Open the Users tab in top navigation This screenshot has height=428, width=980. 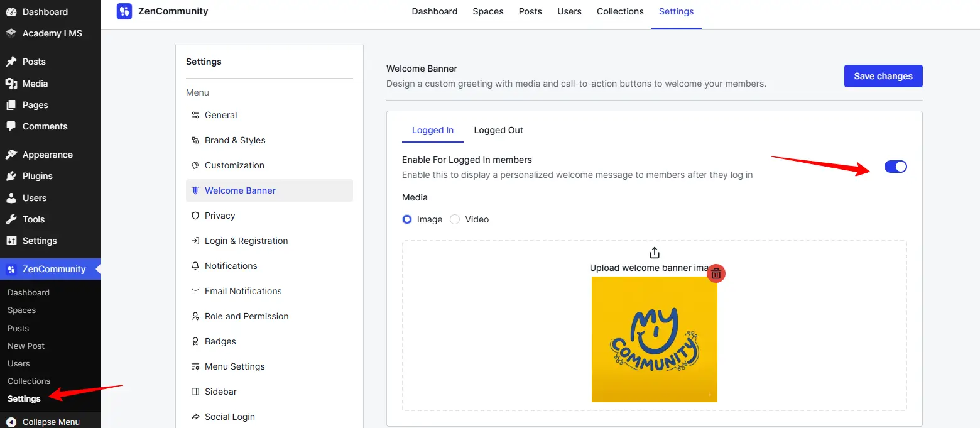coord(569,11)
